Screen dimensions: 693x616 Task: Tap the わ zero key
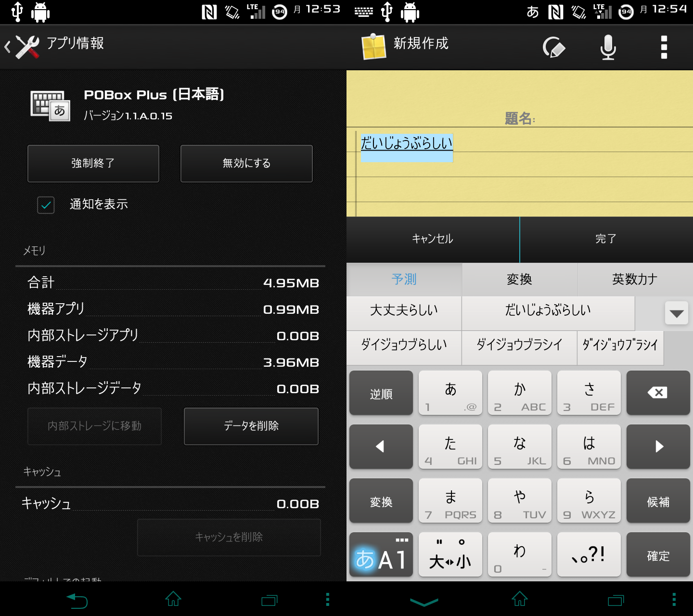(520, 554)
